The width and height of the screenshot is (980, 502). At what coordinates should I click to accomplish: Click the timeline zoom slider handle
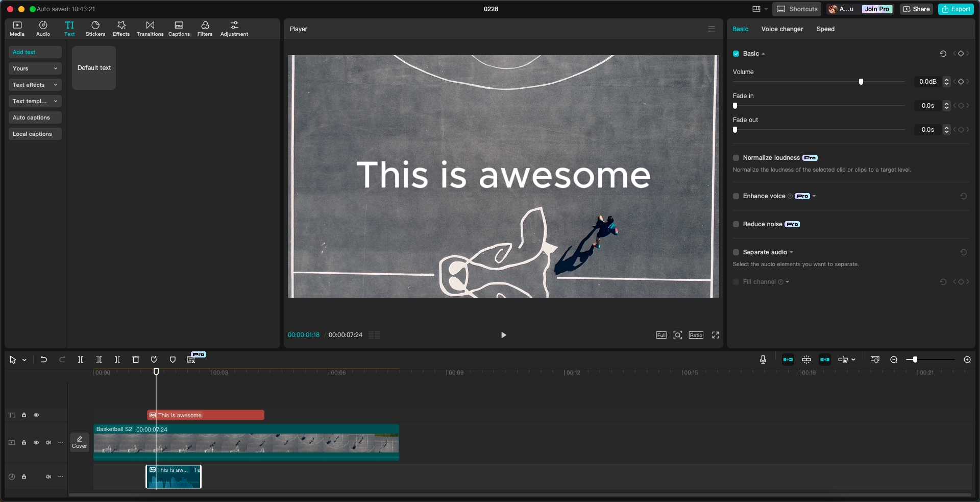coord(915,360)
